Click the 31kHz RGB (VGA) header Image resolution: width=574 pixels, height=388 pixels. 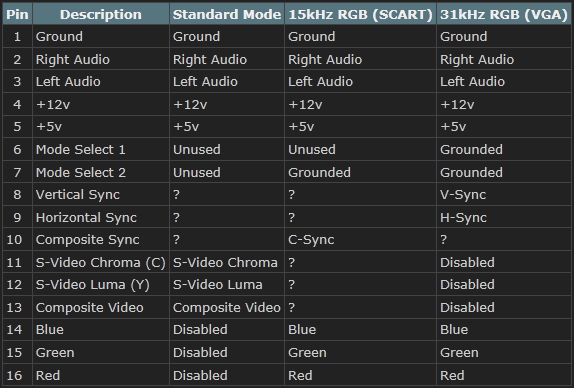[x=504, y=14]
